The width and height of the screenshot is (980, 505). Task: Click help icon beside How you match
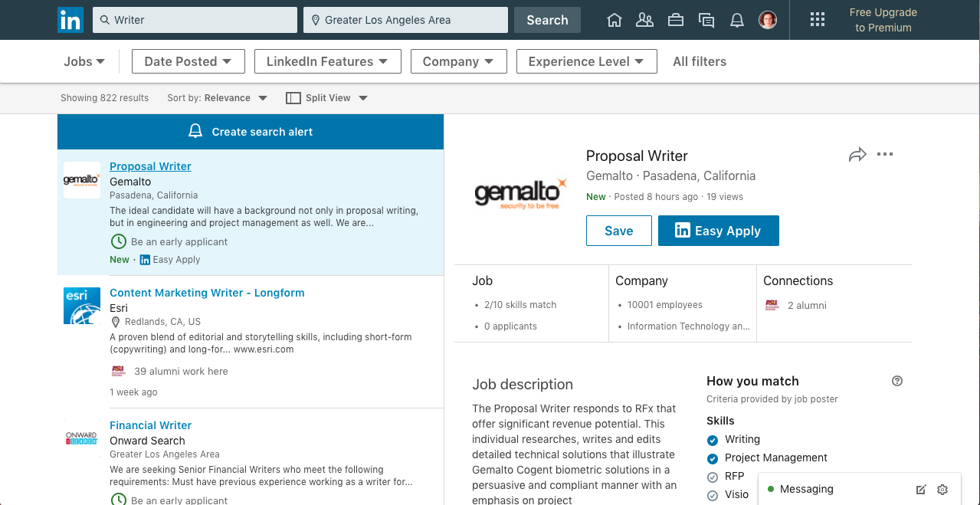point(897,381)
